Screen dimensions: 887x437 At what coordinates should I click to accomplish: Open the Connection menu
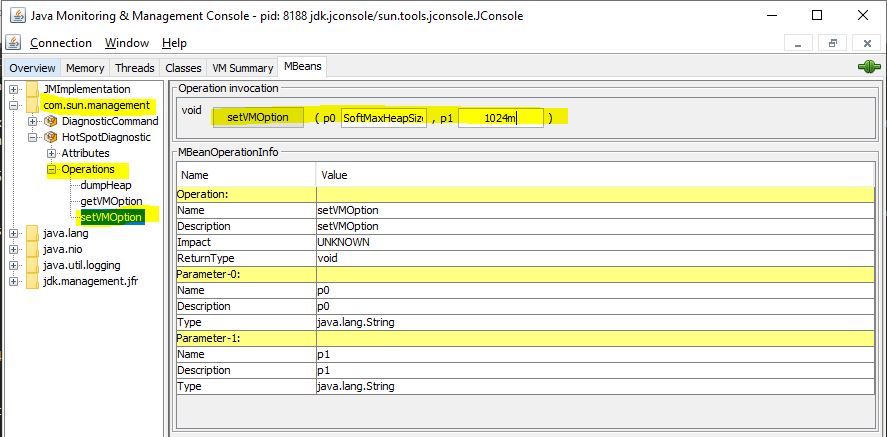point(61,43)
